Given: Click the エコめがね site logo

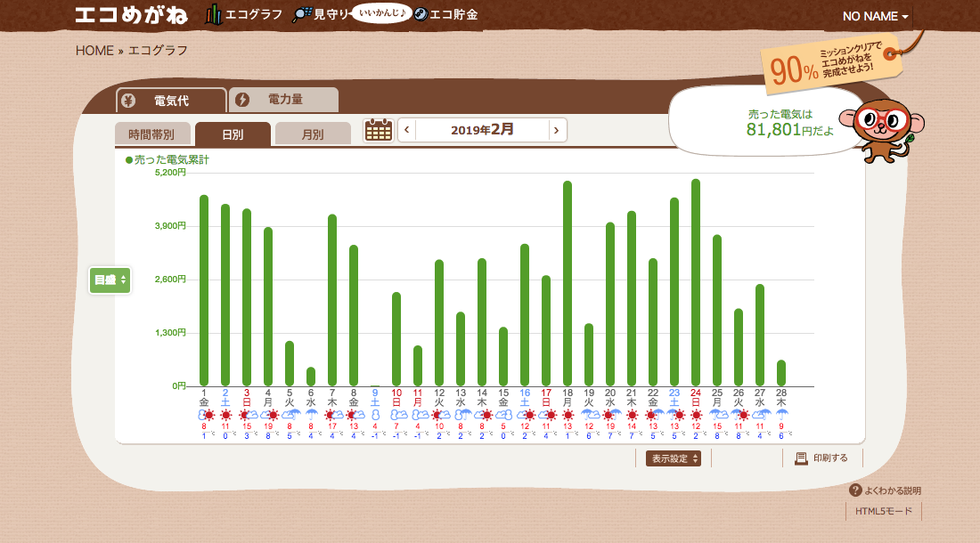Looking at the screenshot, I should [x=131, y=15].
